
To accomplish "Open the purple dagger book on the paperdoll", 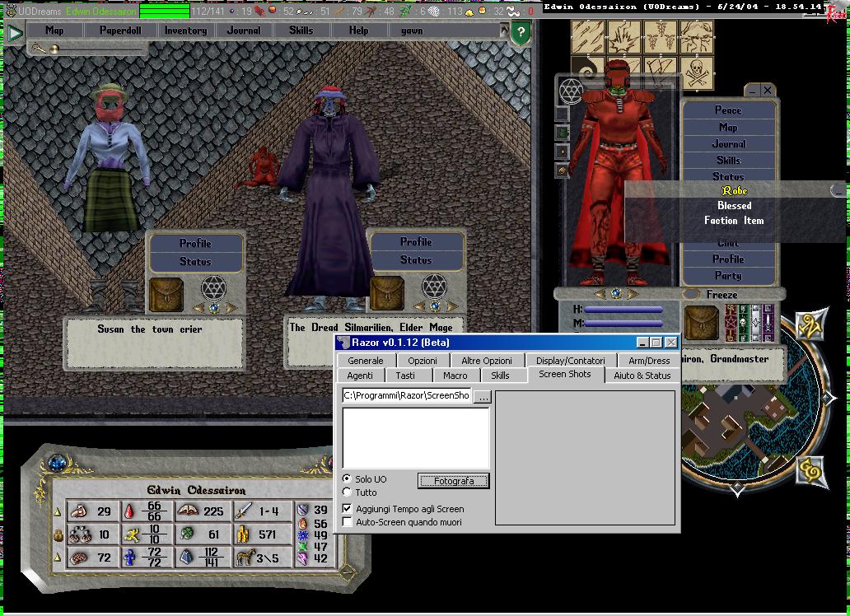I will pos(768,323).
